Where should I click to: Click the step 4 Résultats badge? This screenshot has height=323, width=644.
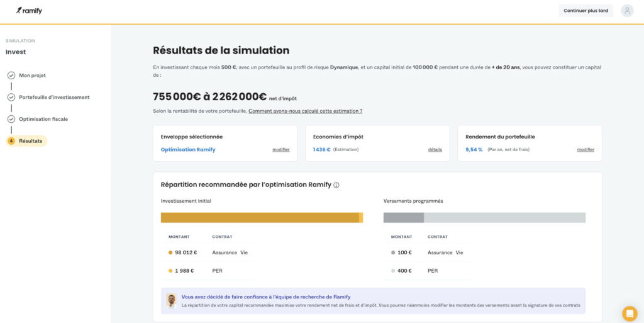pyautogui.click(x=11, y=141)
